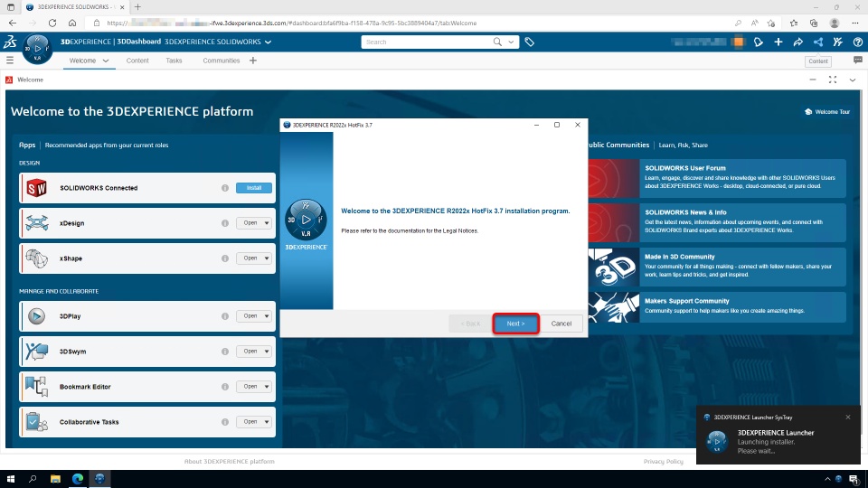Open the 3DSwym Open button dropdown
Screen dimensions: 868x488
[x=266, y=352]
